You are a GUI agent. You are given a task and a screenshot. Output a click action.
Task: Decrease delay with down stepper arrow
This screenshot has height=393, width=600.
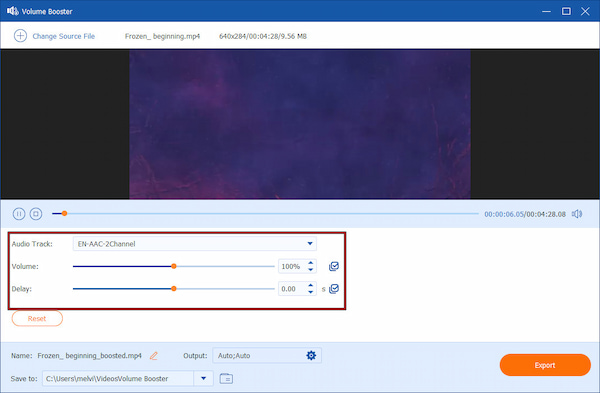click(x=311, y=292)
